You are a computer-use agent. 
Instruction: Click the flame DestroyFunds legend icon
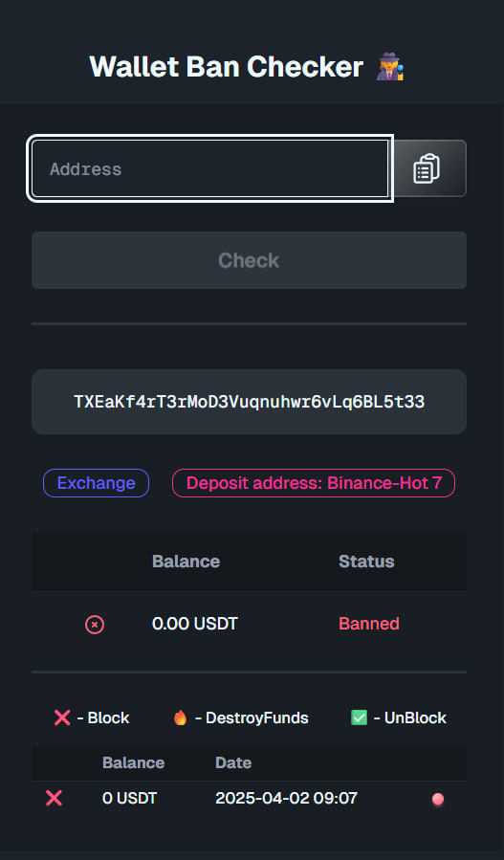181,717
